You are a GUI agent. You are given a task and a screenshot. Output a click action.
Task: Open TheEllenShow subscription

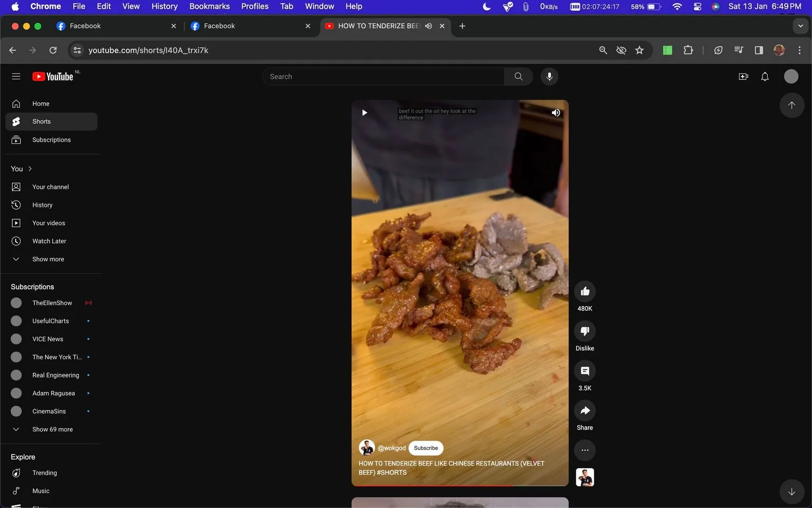click(x=51, y=303)
